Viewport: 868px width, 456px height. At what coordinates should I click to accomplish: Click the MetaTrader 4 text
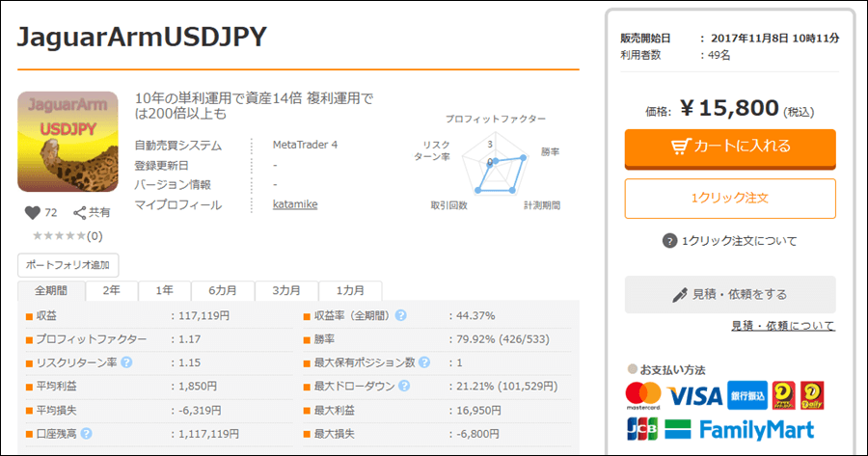point(305,145)
